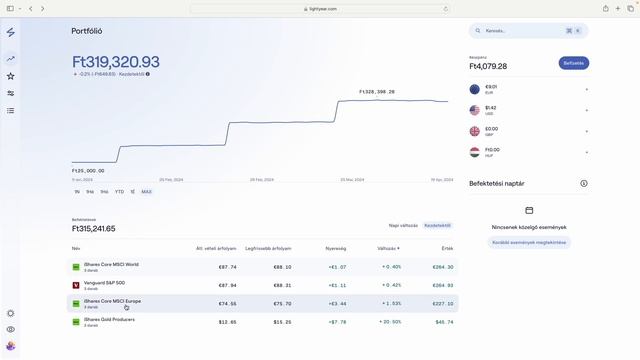Click iShares Gold Producers green logo

(76, 322)
